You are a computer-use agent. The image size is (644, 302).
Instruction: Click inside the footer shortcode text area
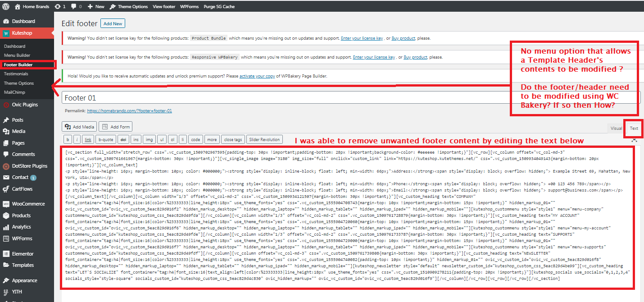coord(351,217)
